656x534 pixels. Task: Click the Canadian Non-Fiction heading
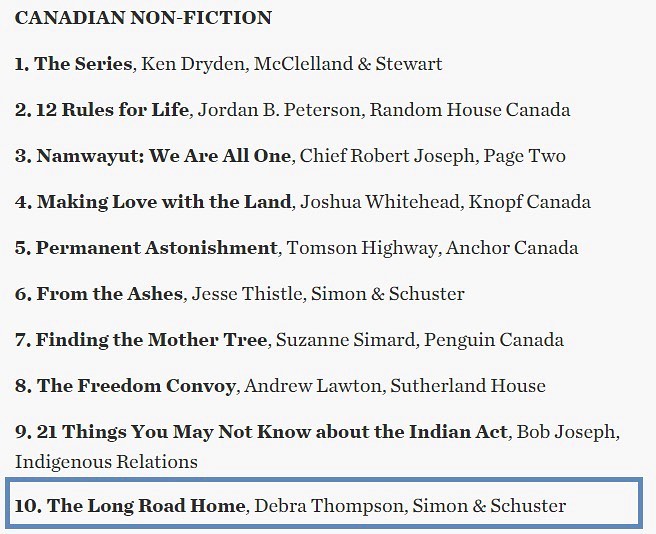143,18
